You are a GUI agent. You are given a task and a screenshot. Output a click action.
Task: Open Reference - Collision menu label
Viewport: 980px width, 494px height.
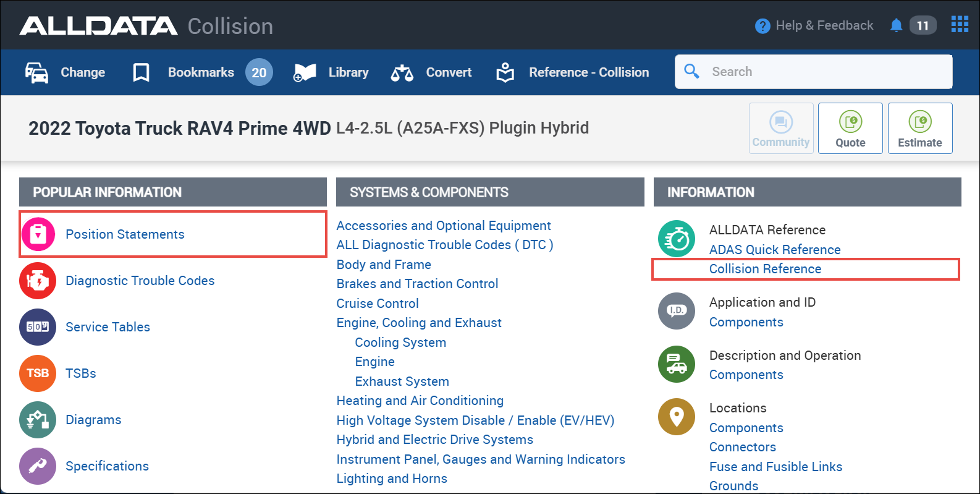[x=589, y=72]
